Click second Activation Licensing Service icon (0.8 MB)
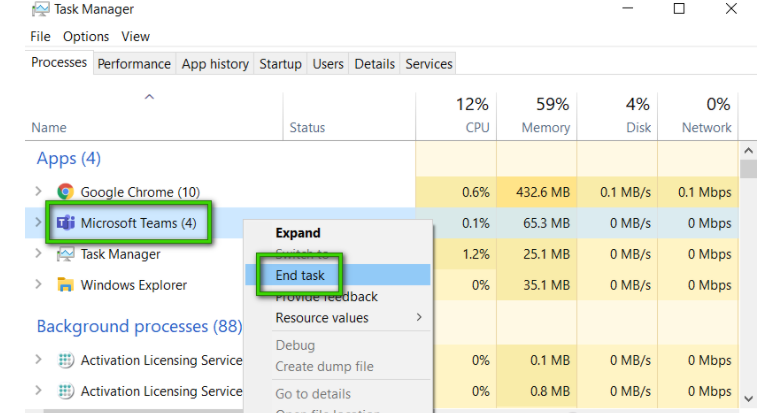 coord(65,391)
